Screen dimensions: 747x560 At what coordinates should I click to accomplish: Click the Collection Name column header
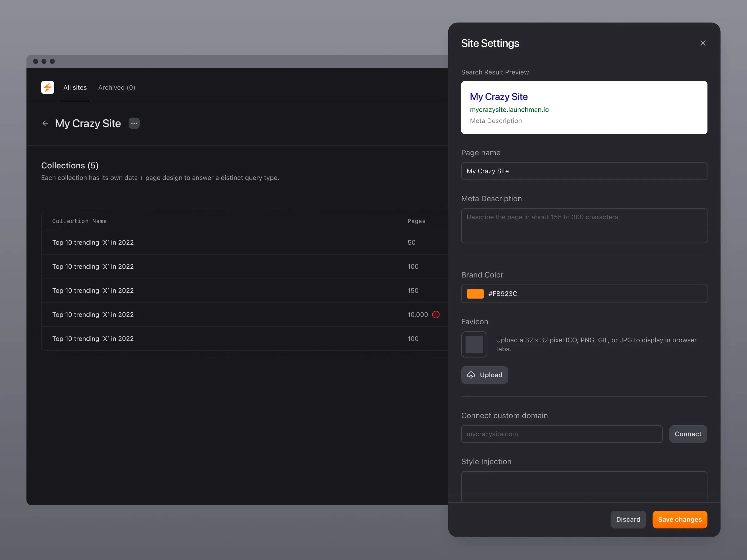tap(79, 221)
